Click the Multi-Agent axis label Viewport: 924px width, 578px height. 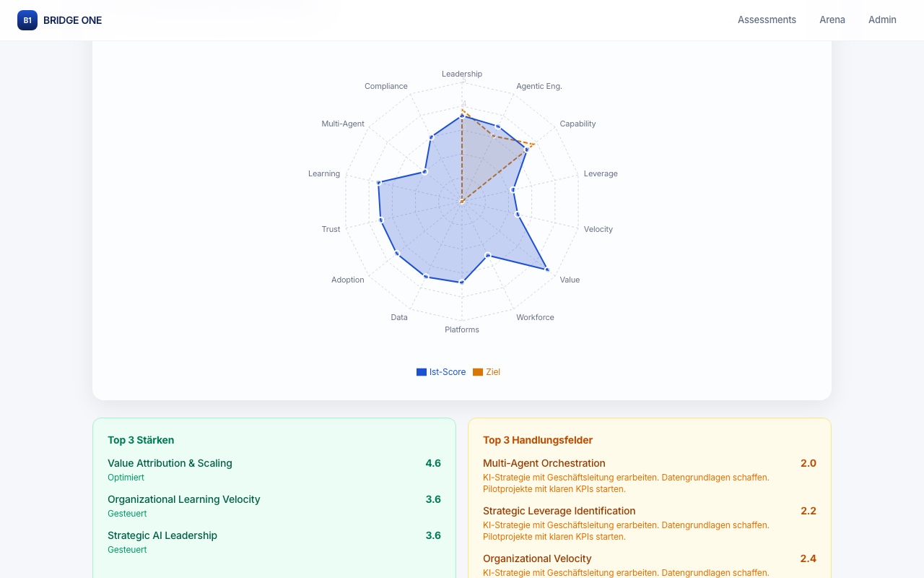click(343, 124)
